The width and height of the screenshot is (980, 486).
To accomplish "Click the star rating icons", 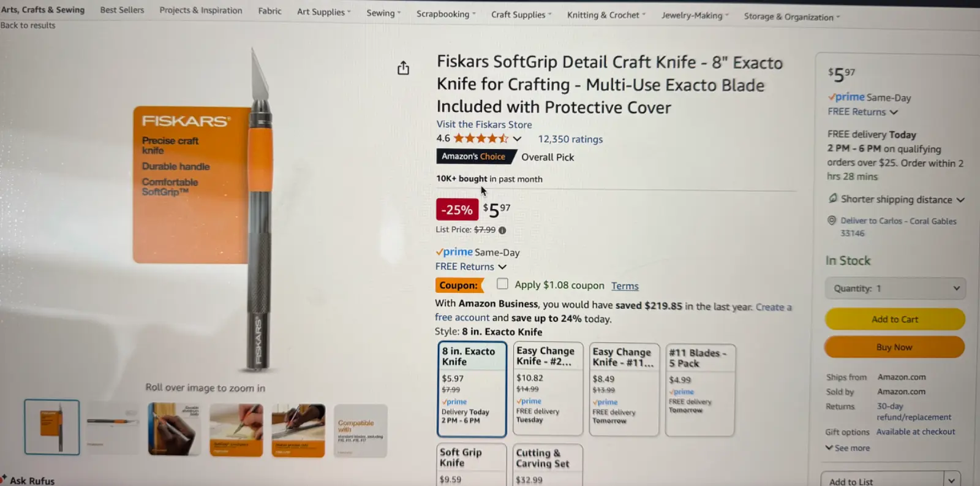I will (480, 139).
